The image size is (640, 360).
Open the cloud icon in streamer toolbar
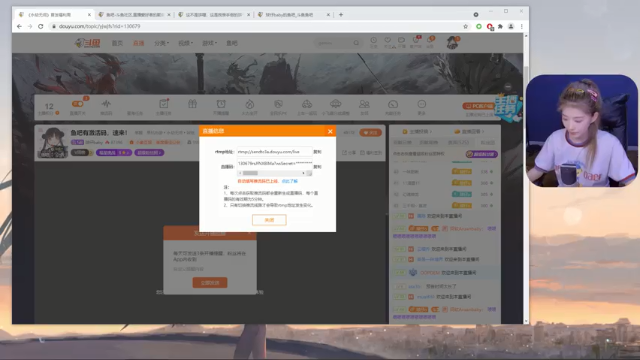tap(336, 104)
